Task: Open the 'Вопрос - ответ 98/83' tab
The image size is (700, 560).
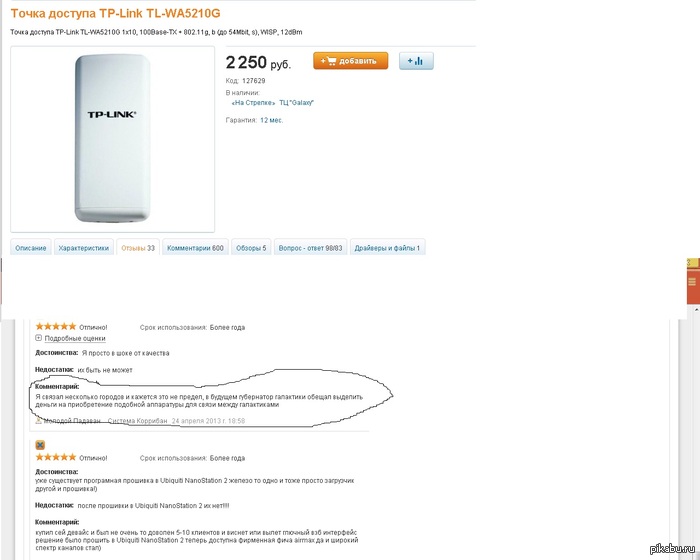Action: [310, 248]
